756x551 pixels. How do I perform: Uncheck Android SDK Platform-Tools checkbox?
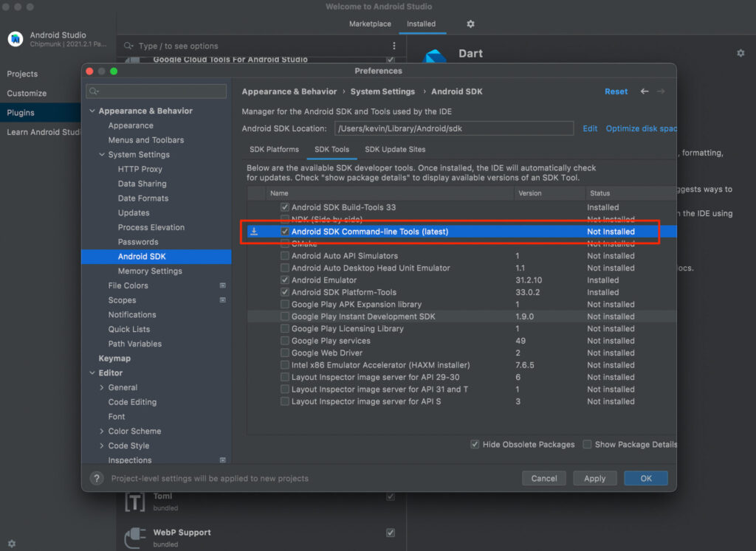point(285,292)
